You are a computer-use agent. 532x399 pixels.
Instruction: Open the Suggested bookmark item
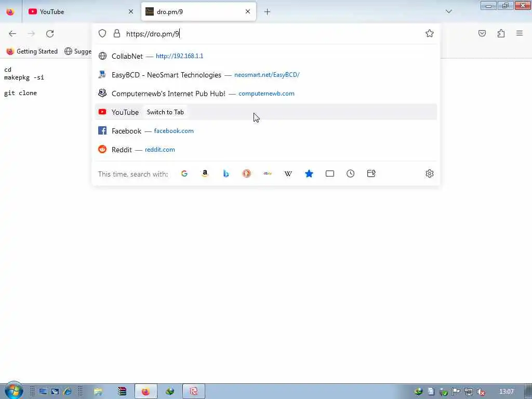click(78, 51)
